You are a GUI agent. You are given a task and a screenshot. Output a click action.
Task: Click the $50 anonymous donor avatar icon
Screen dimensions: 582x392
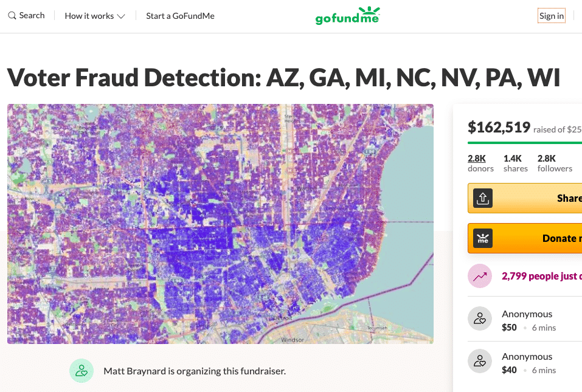[480, 318]
